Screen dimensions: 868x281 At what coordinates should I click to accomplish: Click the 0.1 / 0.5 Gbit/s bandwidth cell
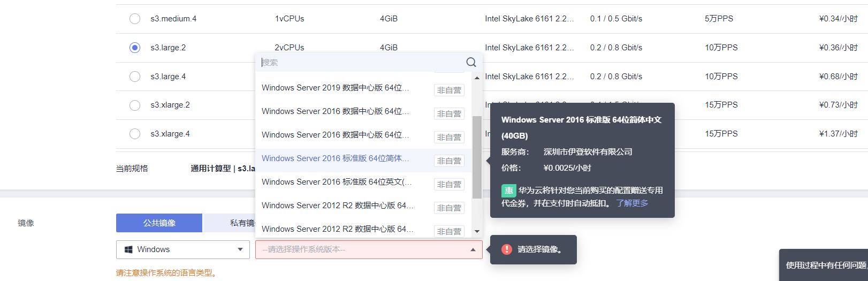click(616, 19)
